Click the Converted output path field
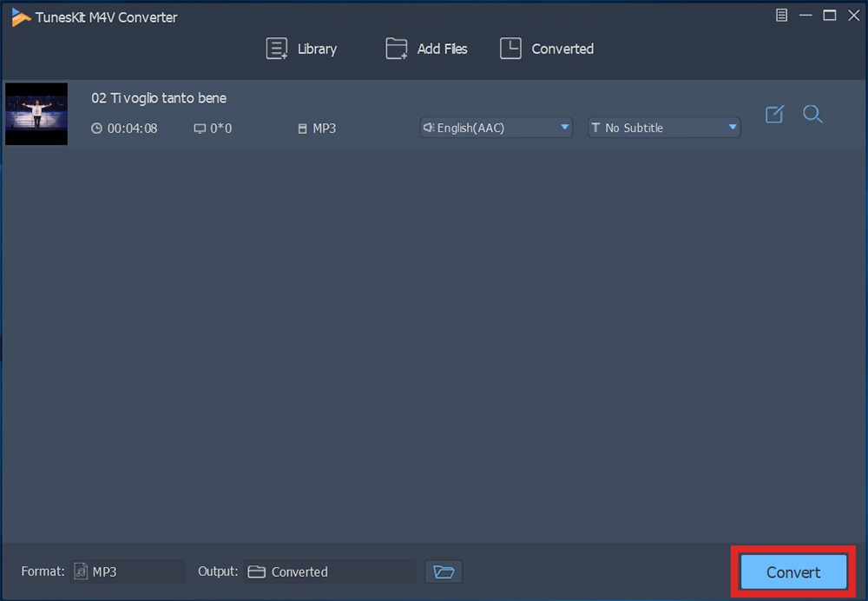 click(x=329, y=571)
